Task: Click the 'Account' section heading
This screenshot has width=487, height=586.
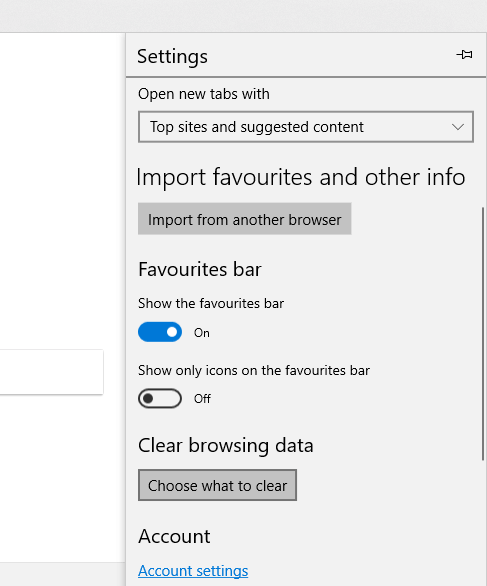Action: click(x=174, y=536)
